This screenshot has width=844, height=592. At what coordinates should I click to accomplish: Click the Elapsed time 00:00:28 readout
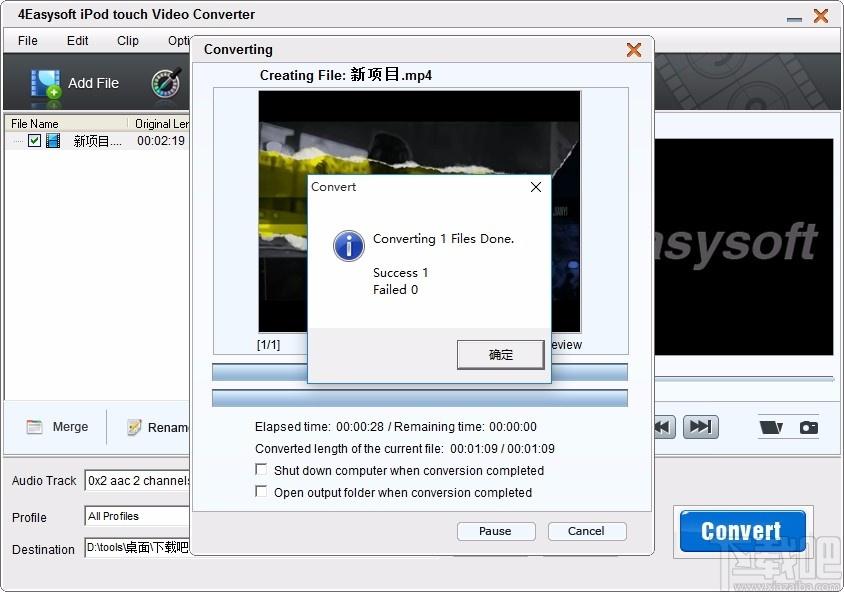coord(319,427)
